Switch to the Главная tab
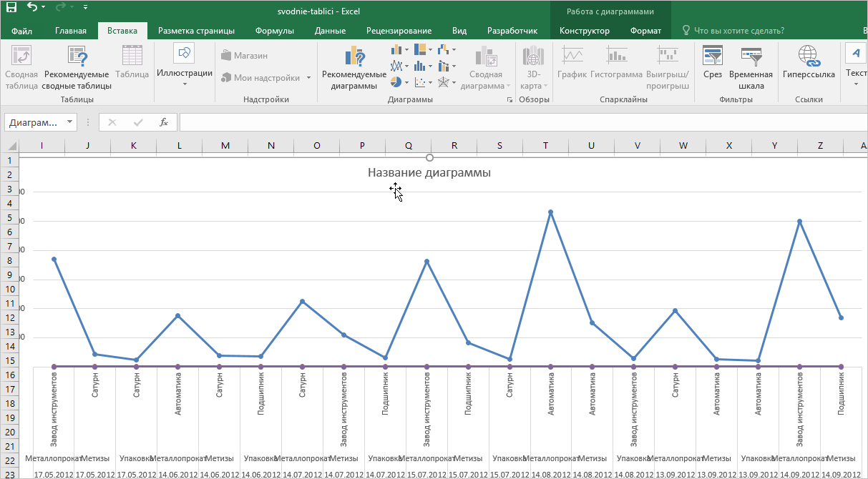 pyautogui.click(x=71, y=31)
